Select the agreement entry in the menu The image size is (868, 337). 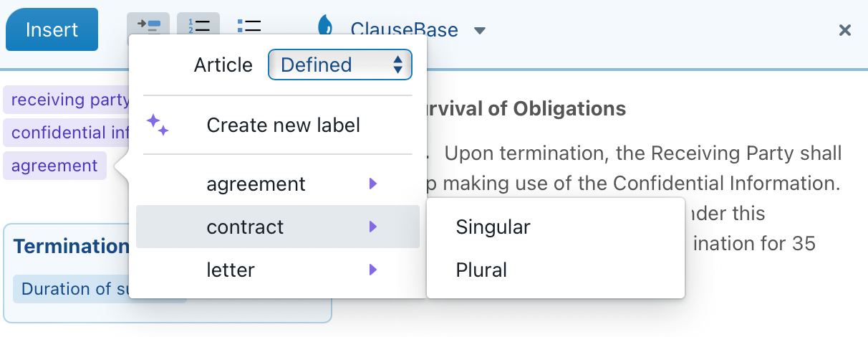click(278, 184)
